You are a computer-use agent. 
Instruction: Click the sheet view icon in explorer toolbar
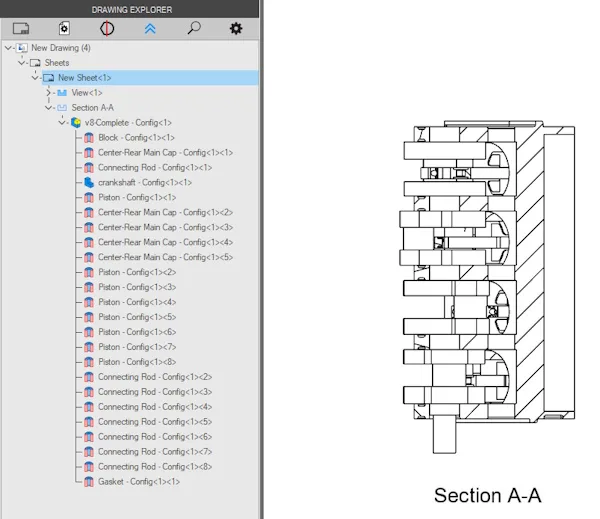[x=21, y=29]
